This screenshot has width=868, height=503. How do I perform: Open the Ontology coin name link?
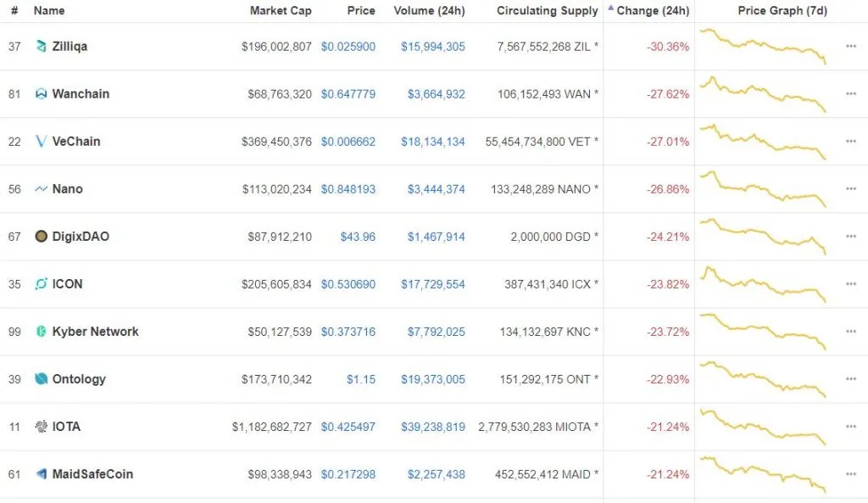(x=79, y=379)
